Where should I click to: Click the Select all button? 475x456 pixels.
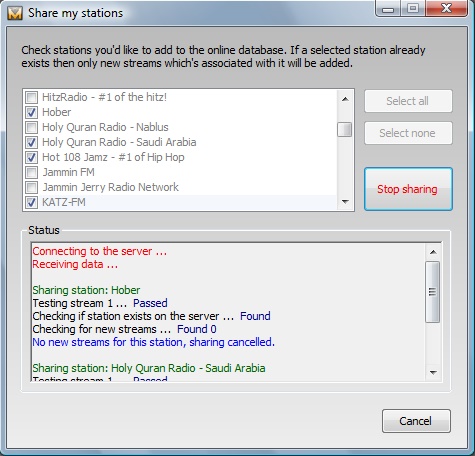[x=408, y=101]
